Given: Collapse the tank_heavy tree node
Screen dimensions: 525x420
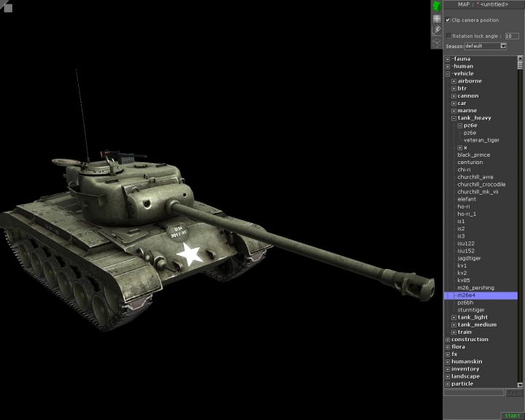Looking at the screenshot, I should point(454,118).
